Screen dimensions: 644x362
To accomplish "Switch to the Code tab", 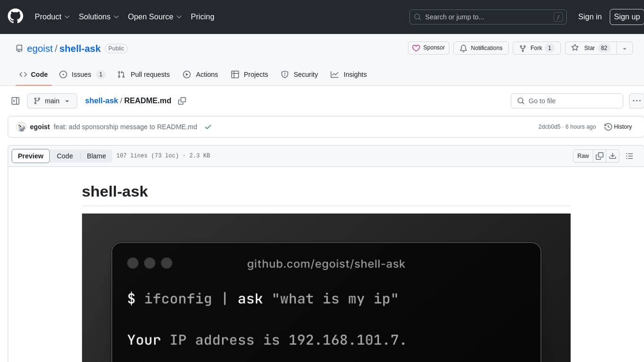I will 33,74.
